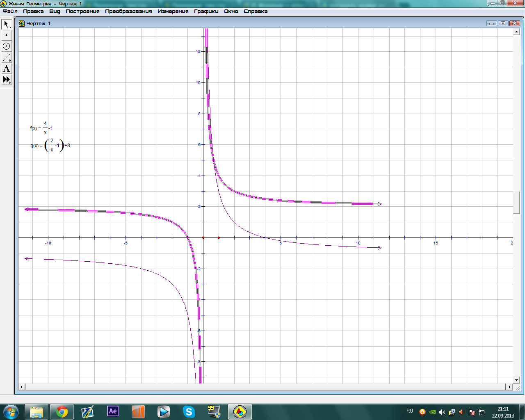Screen dimensions: 525x420
Task: Click the horizontal scroll left arrow
Action: (x=22, y=387)
